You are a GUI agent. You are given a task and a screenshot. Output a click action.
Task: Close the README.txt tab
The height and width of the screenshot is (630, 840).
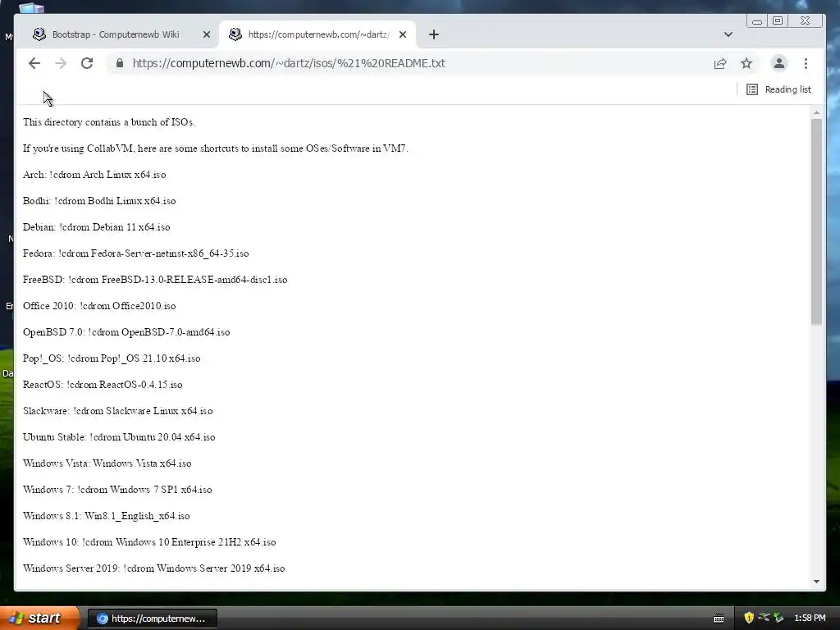click(x=403, y=34)
